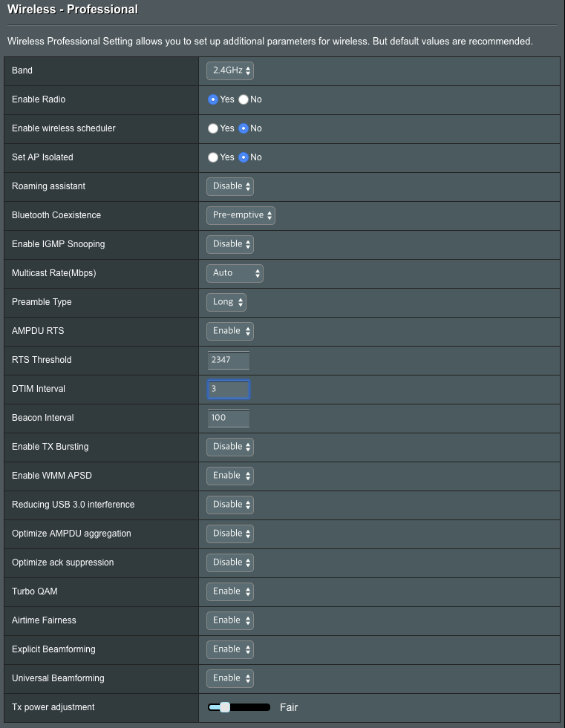
Task: Expand Multicast Rate dropdown
Action: (235, 273)
